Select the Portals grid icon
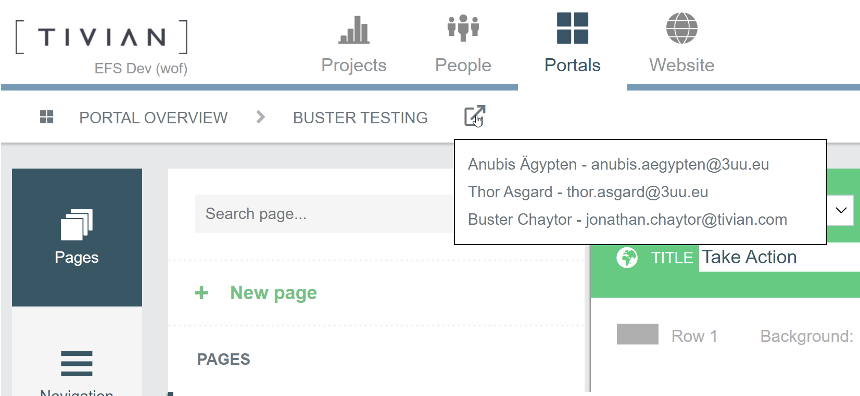 (x=572, y=28)
